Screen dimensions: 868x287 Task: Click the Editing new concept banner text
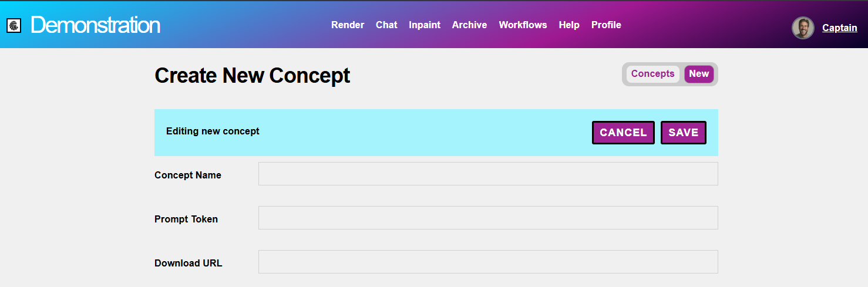pos(213,131)
